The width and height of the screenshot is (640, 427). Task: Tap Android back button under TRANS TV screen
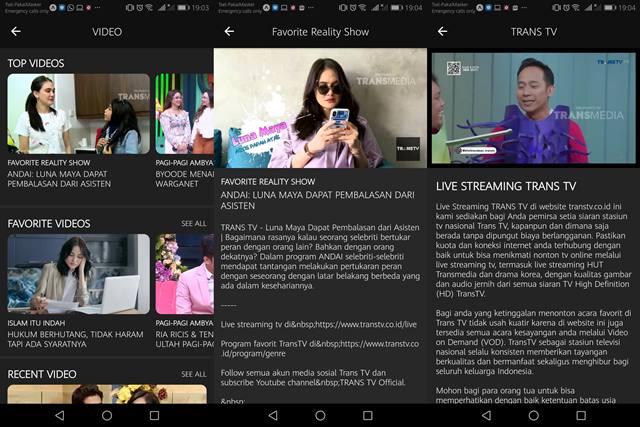click(x=487, y=416)
